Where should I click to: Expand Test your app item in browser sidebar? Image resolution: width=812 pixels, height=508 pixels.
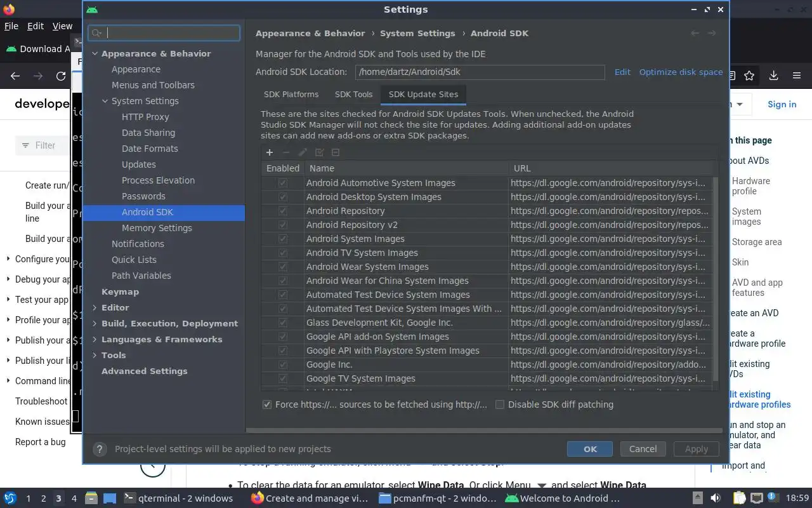(8, 300)
